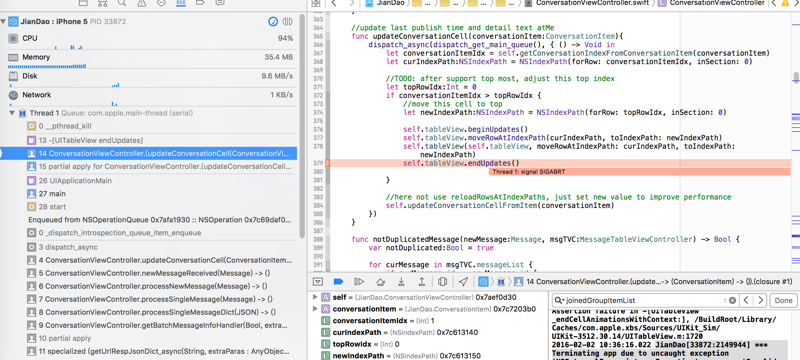Click ConversationViewController class in jump bar
800x360 pixels.
pos(711,3)
